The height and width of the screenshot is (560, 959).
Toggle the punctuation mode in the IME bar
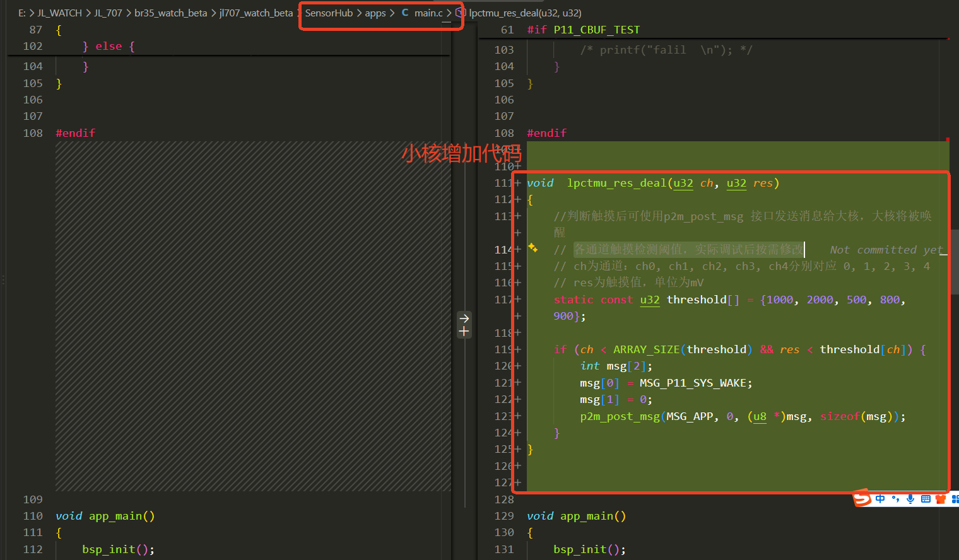tap(895, 499)
